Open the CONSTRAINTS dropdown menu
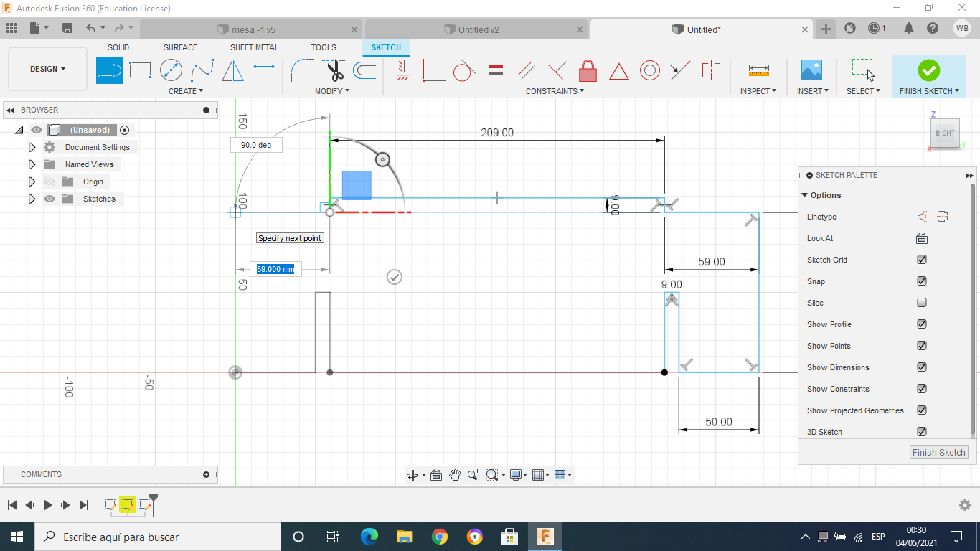 [x=555, y=91]
